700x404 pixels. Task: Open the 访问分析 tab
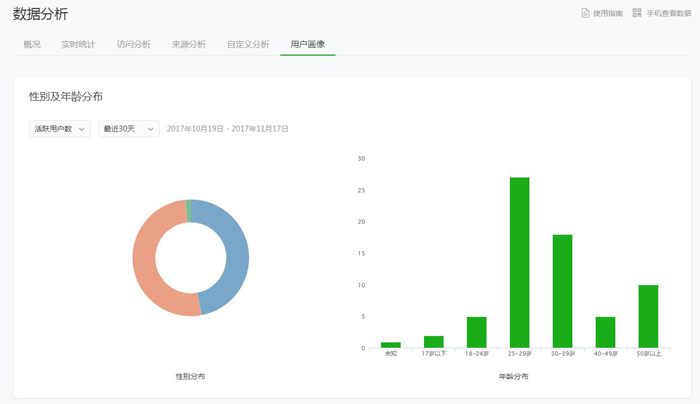coord(133,44)
